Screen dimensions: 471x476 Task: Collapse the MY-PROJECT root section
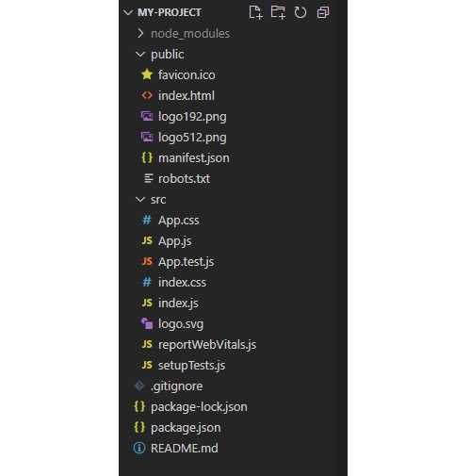coord(128,12)
